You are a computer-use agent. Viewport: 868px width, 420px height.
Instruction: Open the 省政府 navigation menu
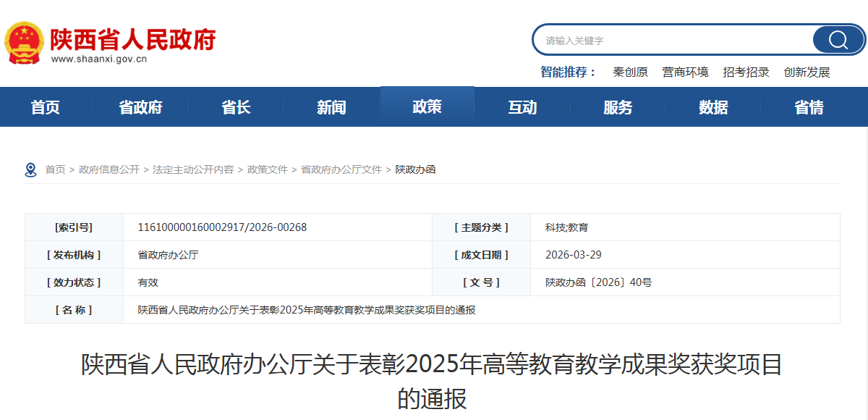tap(140, 106)
